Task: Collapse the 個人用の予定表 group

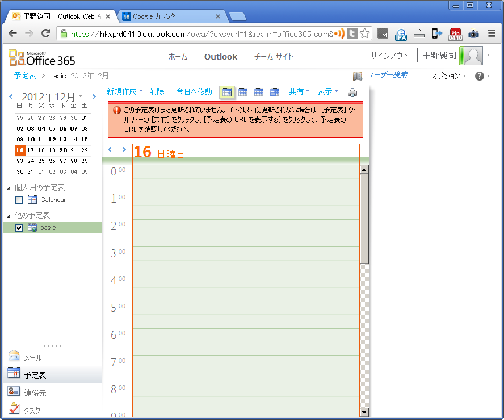Action: tap(9, 188)
